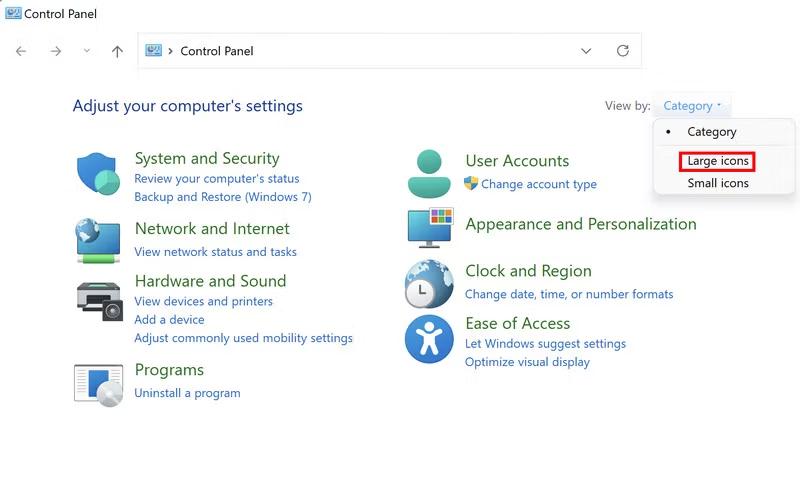The image size is (800, 484).
Task: Click the Uninstall a program link
Action: pyautogui.click(x=187, y=393)
